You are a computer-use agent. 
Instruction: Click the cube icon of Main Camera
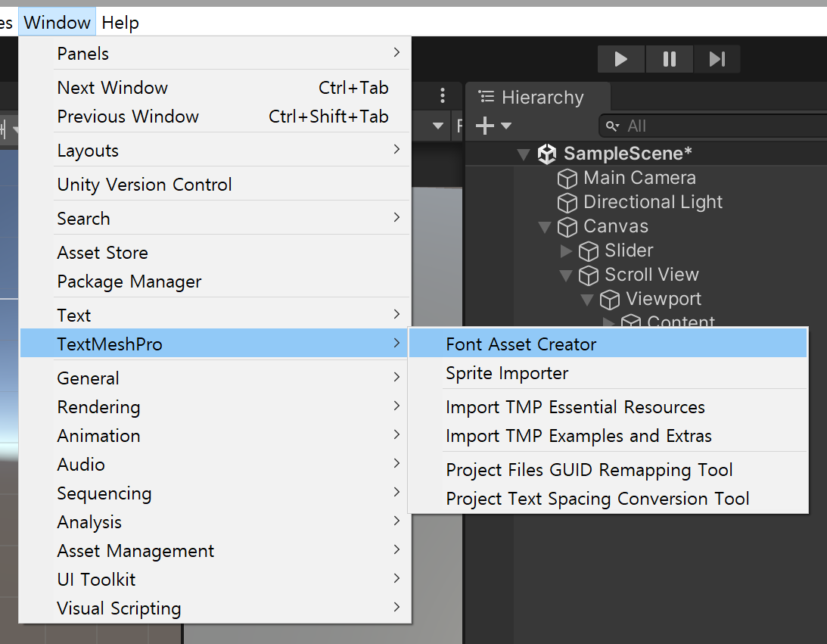pos(567,179)
